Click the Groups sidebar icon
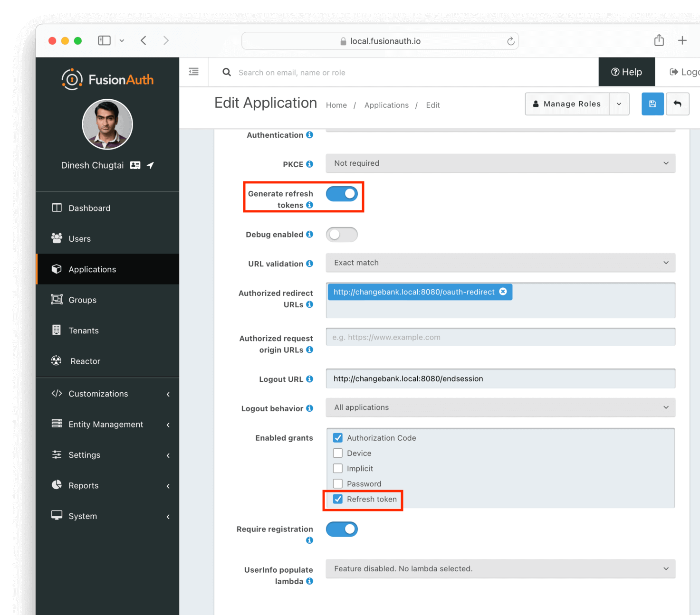 point(56,300)
